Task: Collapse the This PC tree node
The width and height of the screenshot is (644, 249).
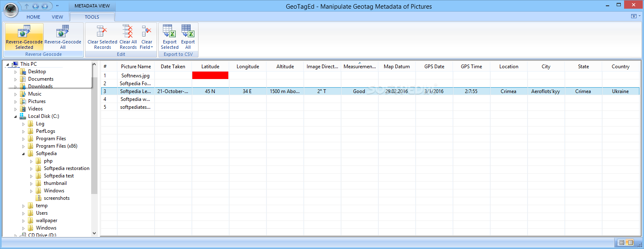Action: 7,64
